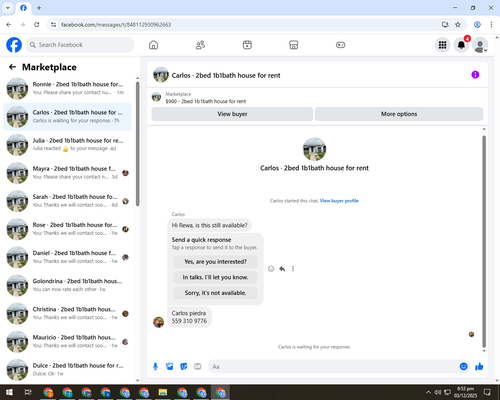Open Christina's conversation
Image resolution: width=500 pixels, height=400 pixels.
pos(67,313)
